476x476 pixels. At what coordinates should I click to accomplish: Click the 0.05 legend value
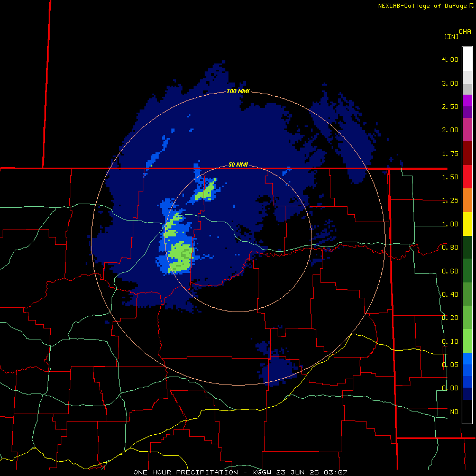pyautogui.click(x=450, y=364)
